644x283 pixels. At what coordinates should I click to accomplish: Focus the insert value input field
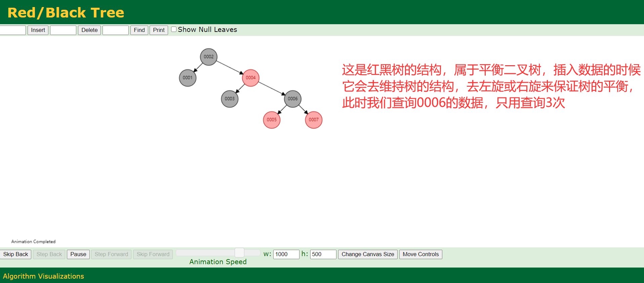pyautogui.click(x=13, y=30)
